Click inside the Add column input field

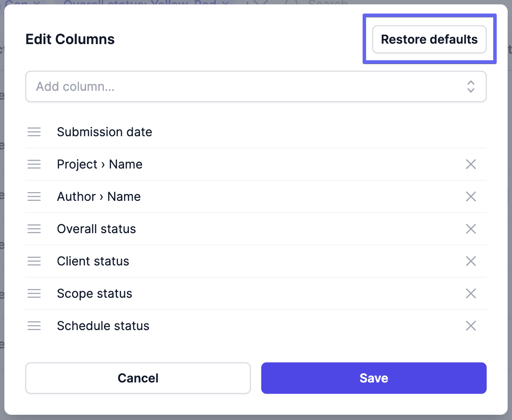coord(175,86)
